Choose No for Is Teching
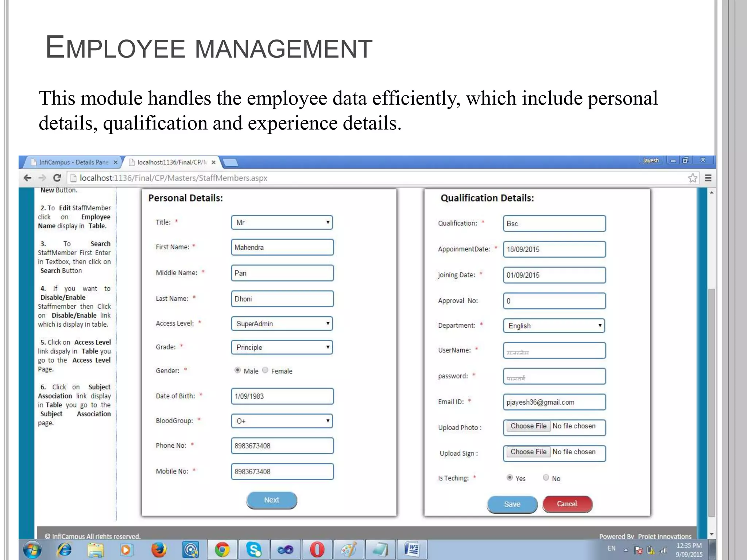This screenshot has height=560, width=747. [546, 477]
